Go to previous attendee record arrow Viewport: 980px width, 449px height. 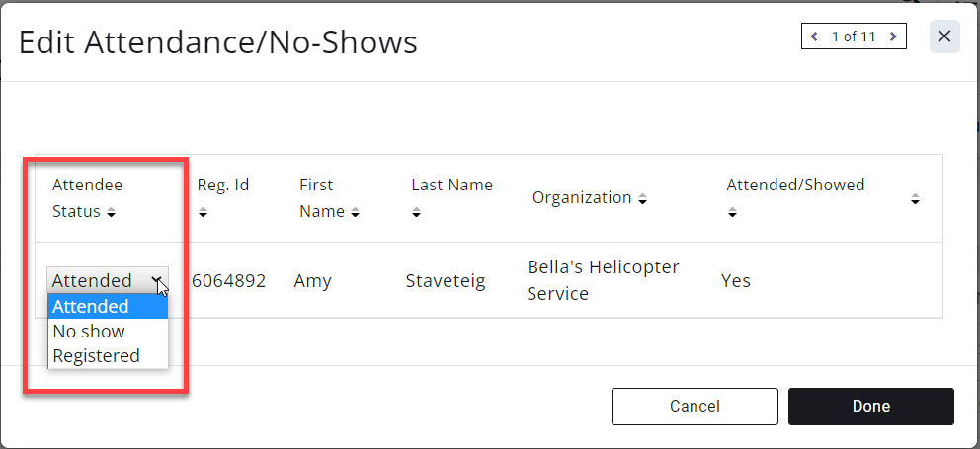[814, 37]
